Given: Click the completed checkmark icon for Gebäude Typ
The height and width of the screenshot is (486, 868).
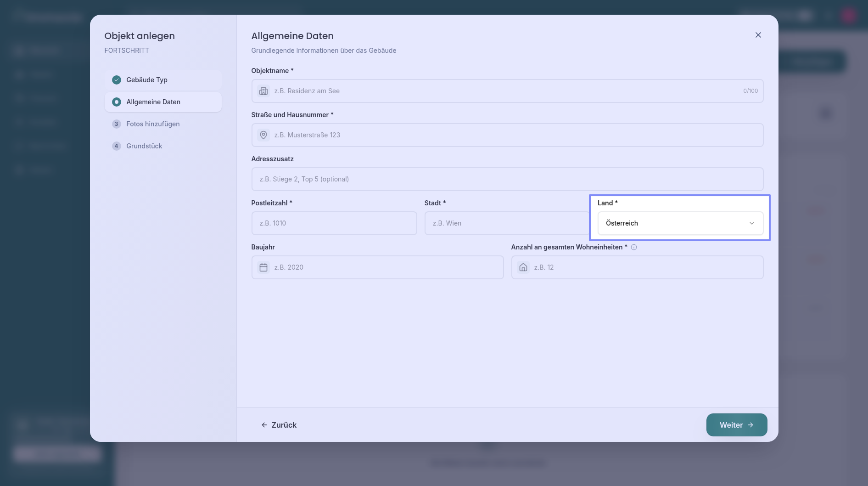Looking at the screenshot, I should (117, 80).
